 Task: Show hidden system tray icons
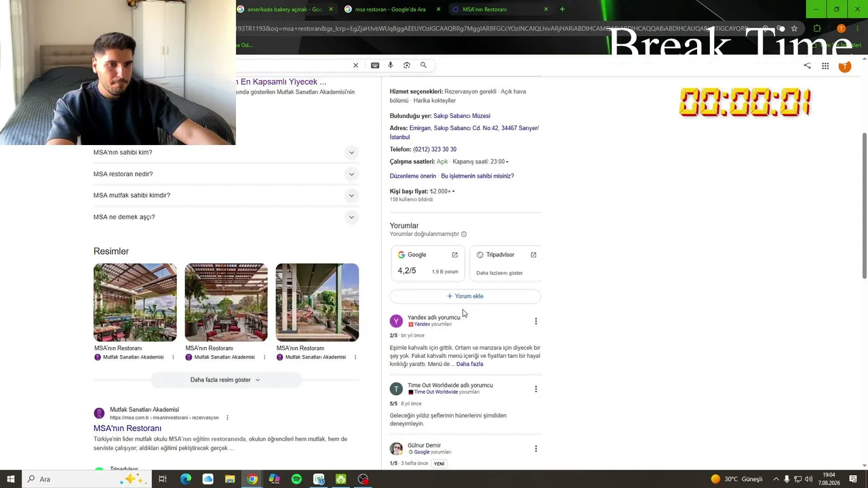point(776,479)
